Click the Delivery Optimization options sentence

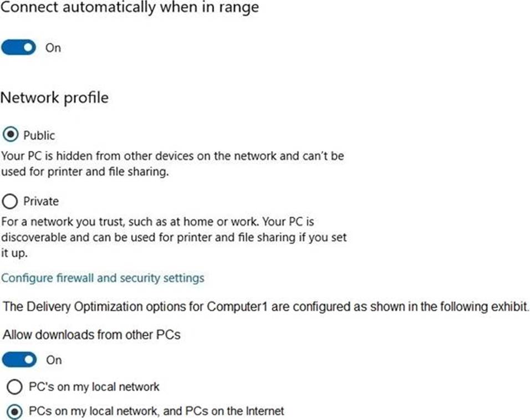click(266, 306)
